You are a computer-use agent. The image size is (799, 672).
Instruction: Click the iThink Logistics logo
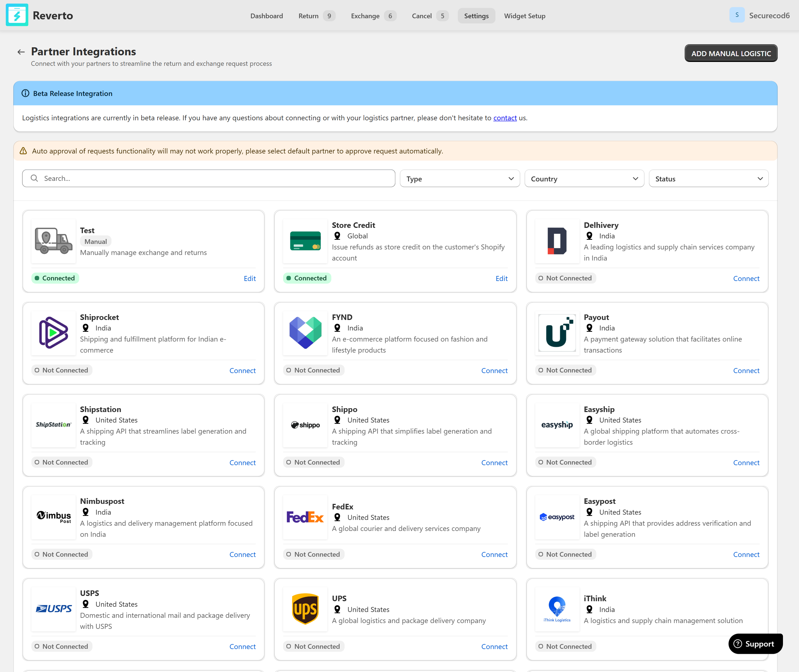[557, 609]
